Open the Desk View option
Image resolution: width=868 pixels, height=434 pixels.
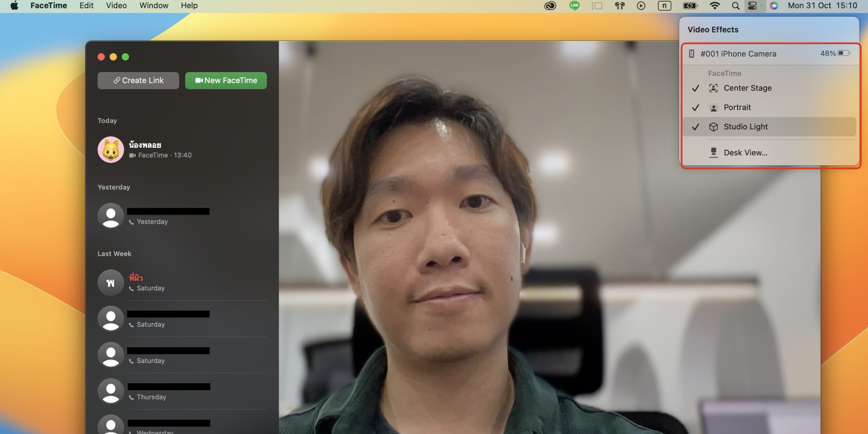[x=745, y=153]
